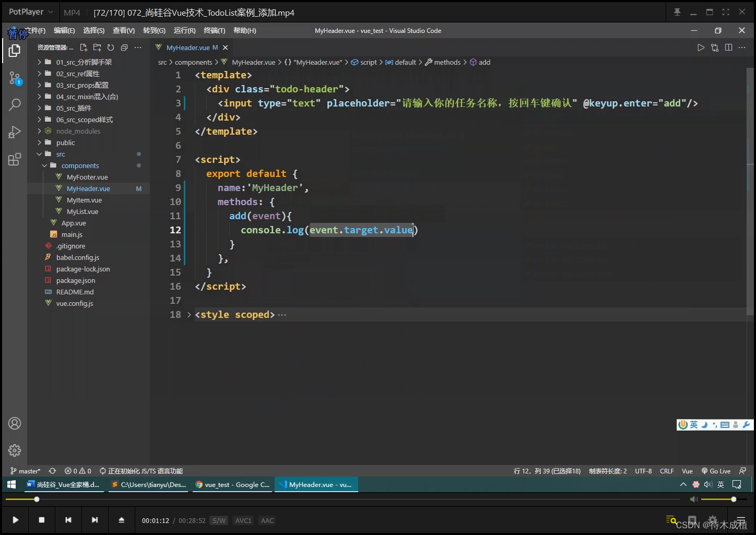This screenshot has width=756, height=535.
Task: Open explorer more actions ellipsis
Action: coord(138,47)
